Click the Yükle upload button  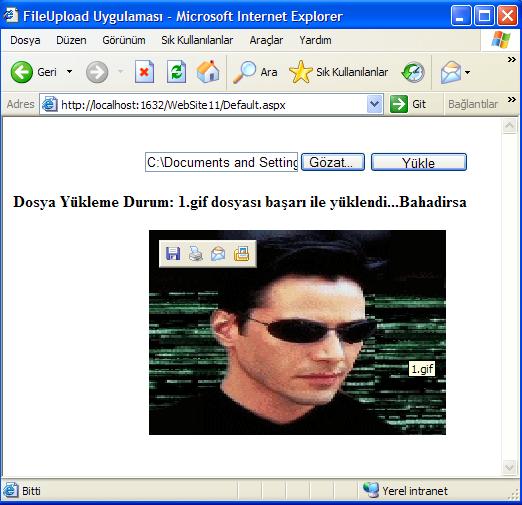tap(419, 162)
